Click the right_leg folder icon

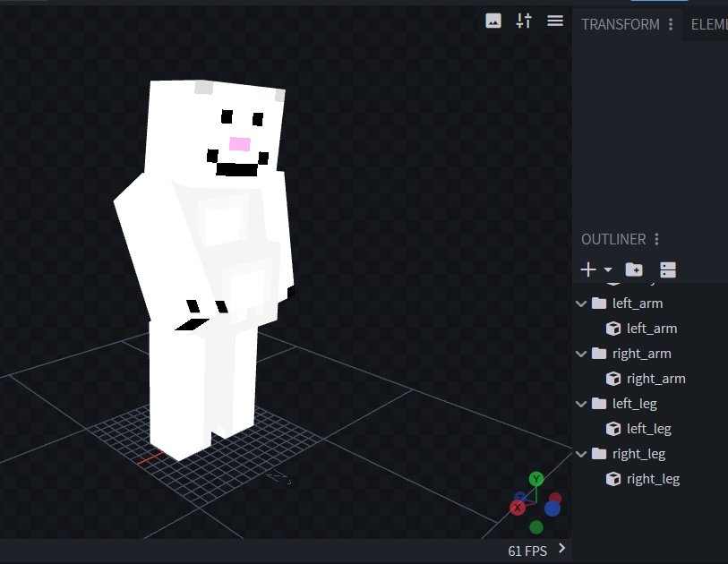coord(599,454)
